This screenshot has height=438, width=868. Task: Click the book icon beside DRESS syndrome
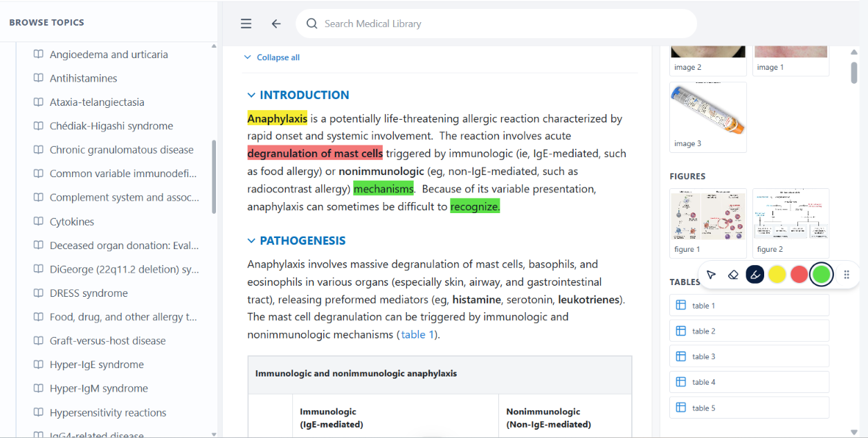point(39,293)
